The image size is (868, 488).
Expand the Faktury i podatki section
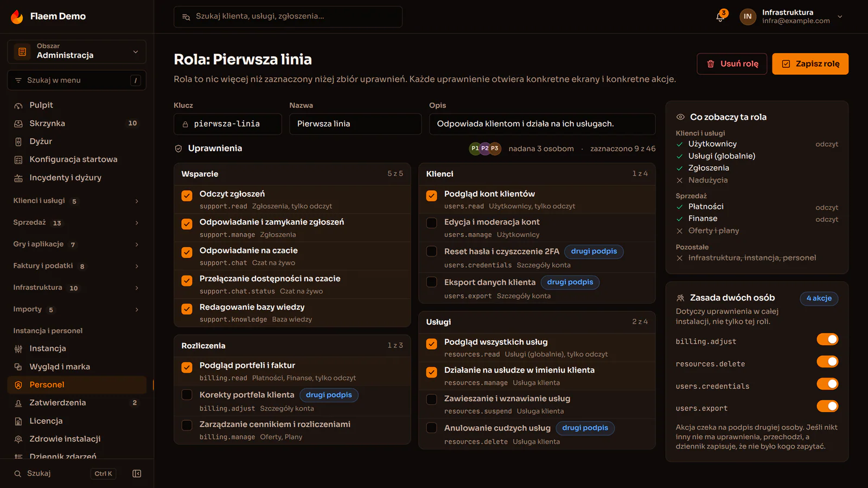[x=77, y=266]
